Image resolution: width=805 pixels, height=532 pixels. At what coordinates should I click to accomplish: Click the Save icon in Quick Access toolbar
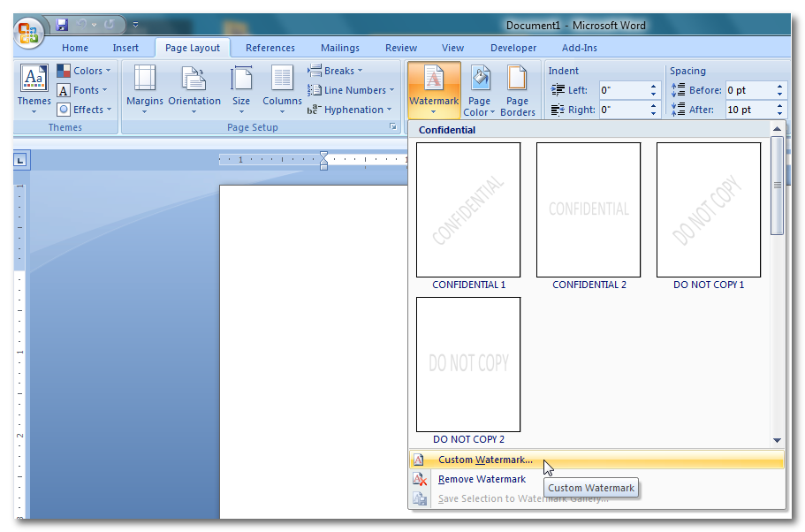(63, 26)
